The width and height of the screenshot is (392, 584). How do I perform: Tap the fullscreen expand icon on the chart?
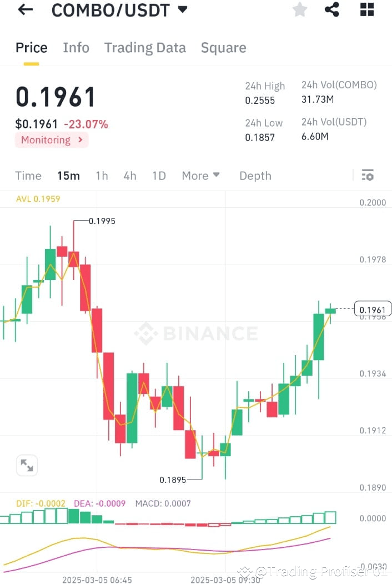coord(27,465)
